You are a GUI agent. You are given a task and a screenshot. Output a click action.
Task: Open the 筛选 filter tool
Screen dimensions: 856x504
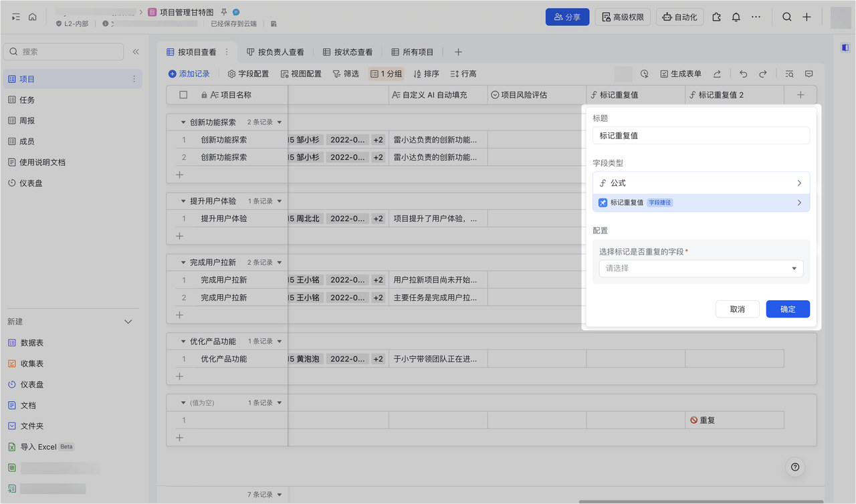tap(346, 74)
